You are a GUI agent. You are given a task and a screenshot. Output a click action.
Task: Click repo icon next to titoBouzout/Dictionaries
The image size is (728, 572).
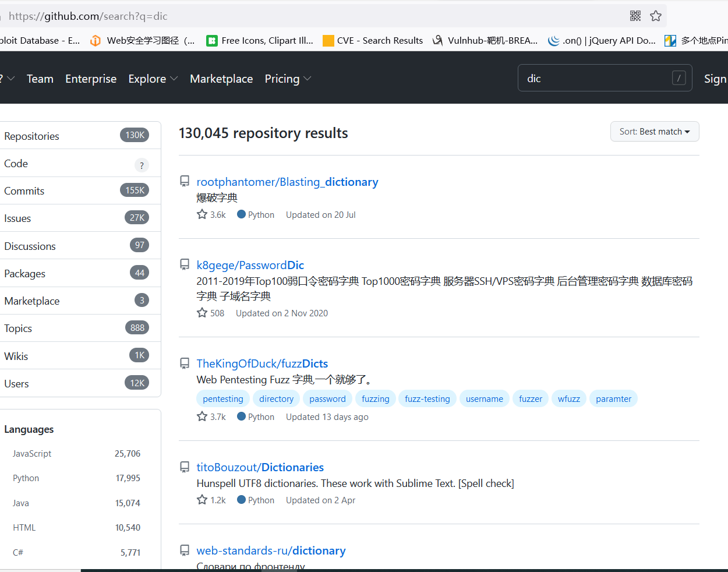tap(185, 467)
